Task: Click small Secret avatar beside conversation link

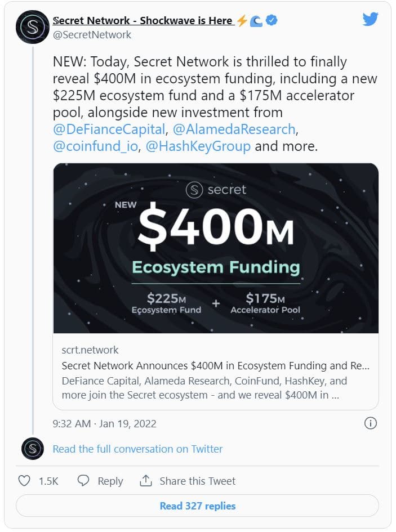Action: click(33, 449)
